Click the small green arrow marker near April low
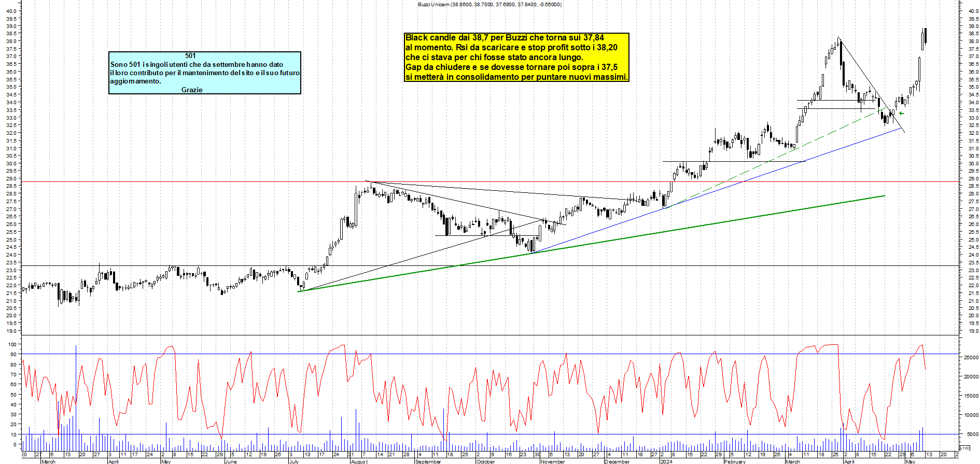Image resolution: width=980 pixels, height=464 pixels. coord(902,114)
